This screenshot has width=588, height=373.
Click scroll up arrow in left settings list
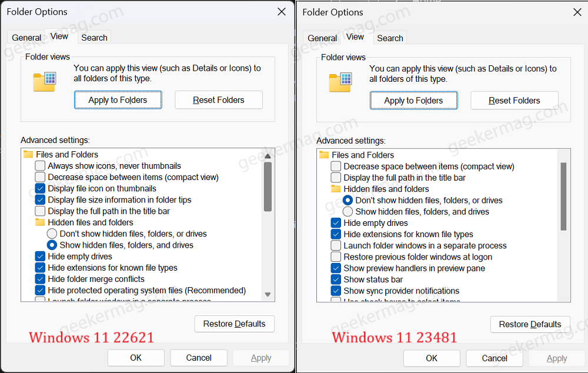[x=268, y=156]
